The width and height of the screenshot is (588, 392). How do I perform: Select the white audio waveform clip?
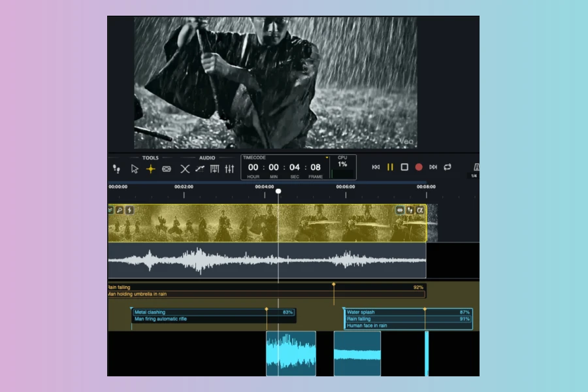tap(267, 260)
